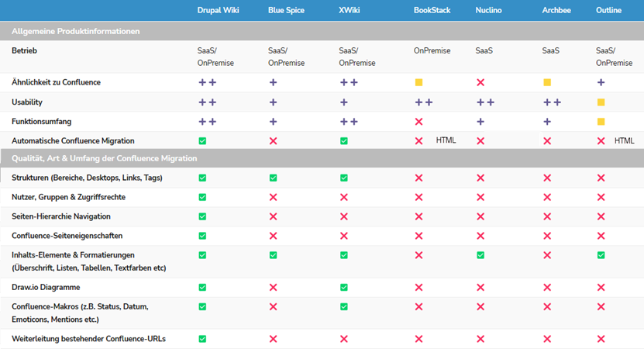The image size is (644, 349).
Task: Click Blue Spice's single plus for Usability
Action: point(273,102)
